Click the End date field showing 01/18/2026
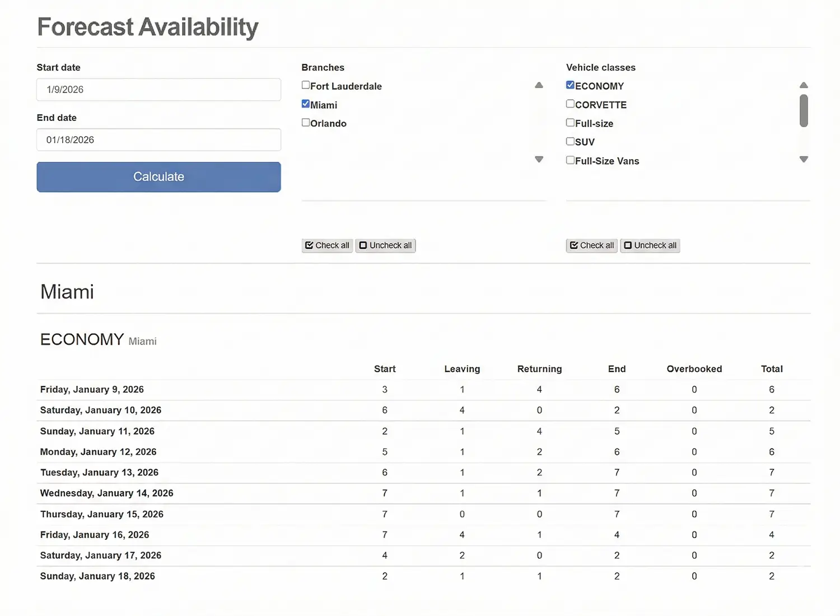The width and height of the screenshot is (840, 616). (158, 139)
